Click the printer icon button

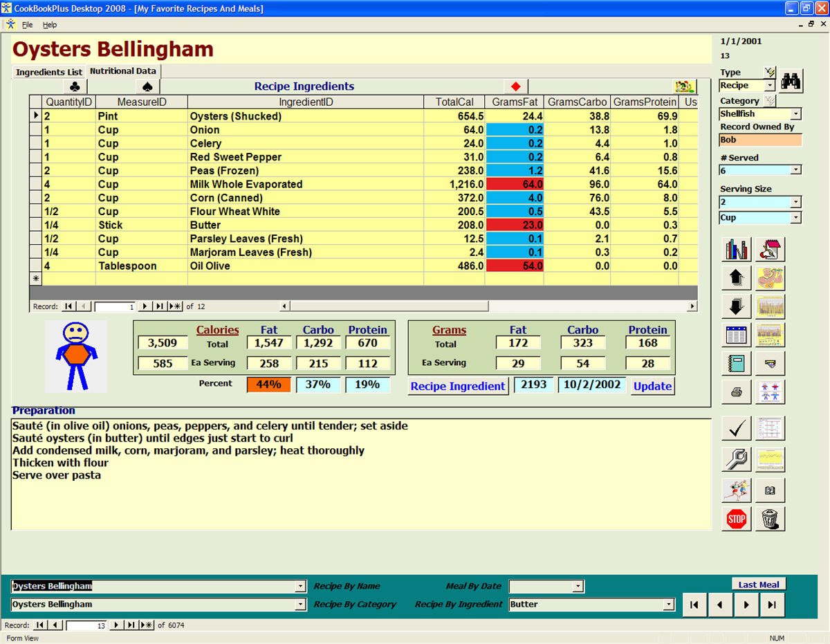pos(736,392)
